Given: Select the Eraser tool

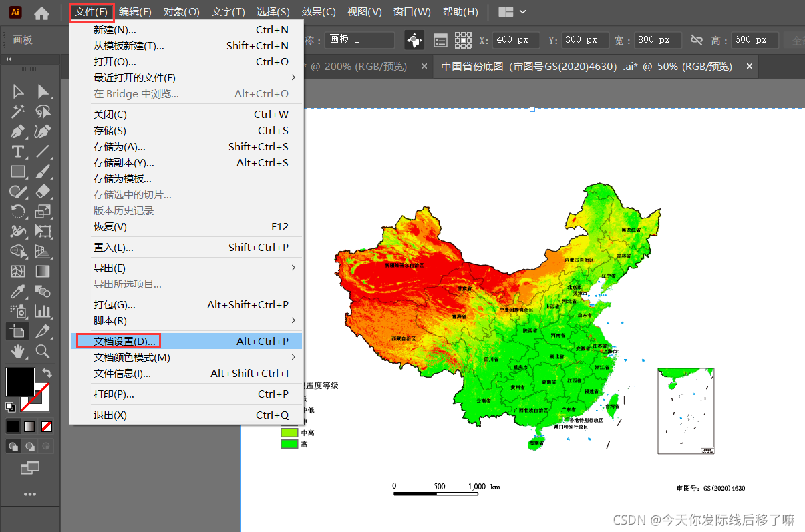Looking at the screenshot, I should tap(43, 192).
